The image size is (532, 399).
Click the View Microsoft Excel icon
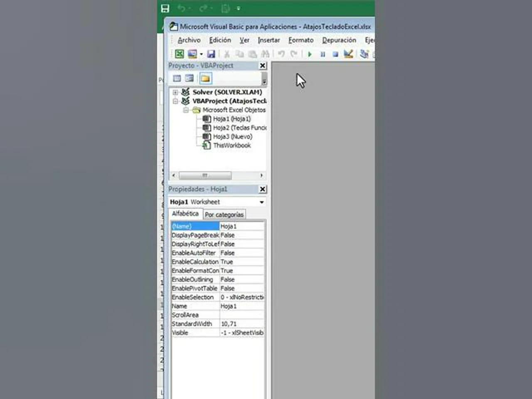tap(179, 54)
